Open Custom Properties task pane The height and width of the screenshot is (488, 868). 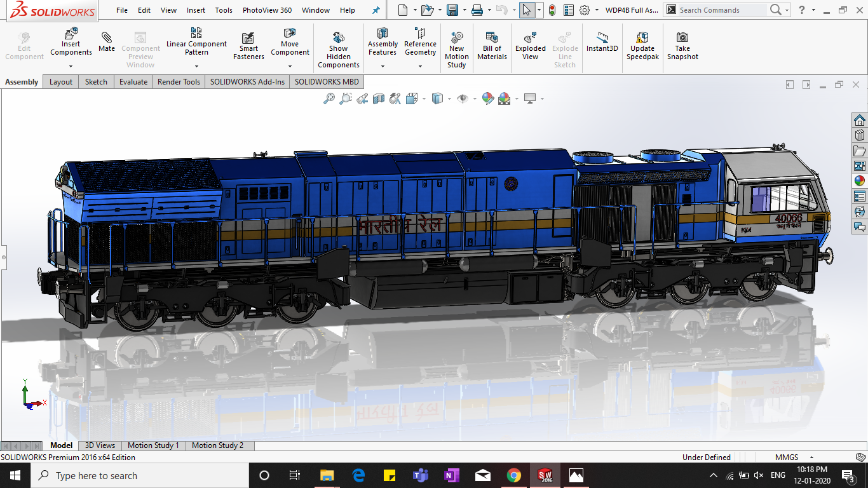pyautogui.click(x=860, y=196)
